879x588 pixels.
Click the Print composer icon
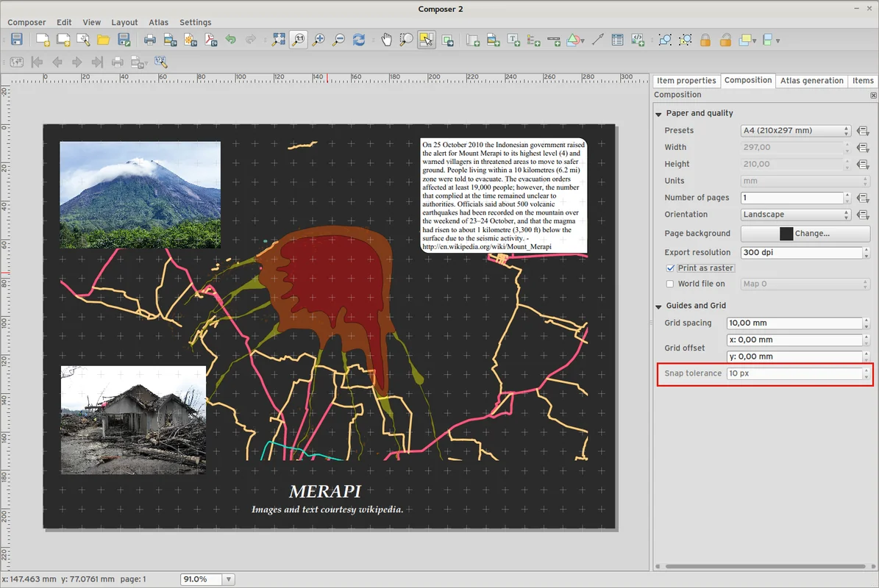149,40
